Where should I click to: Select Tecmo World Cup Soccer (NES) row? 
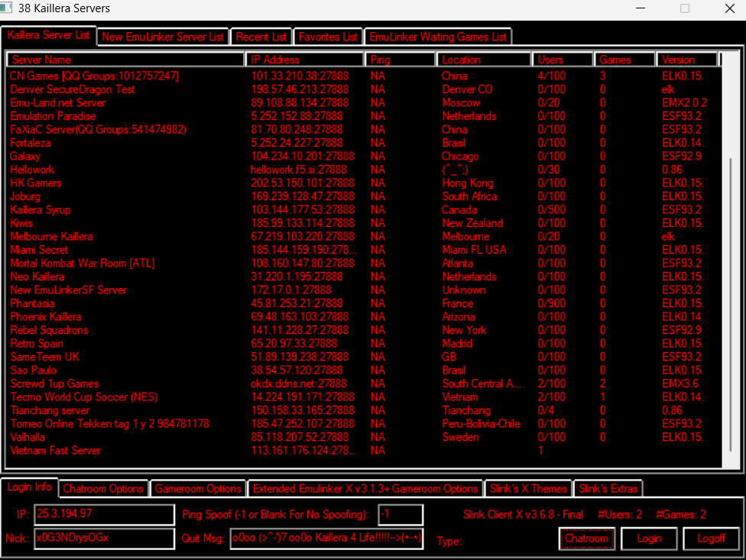click(x=364, y=397)
